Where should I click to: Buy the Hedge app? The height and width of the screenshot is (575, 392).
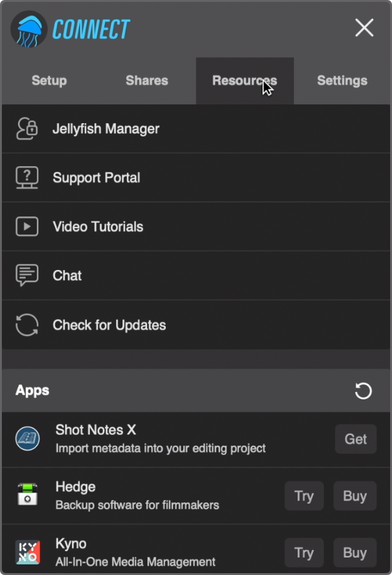[x=354, y=496]
